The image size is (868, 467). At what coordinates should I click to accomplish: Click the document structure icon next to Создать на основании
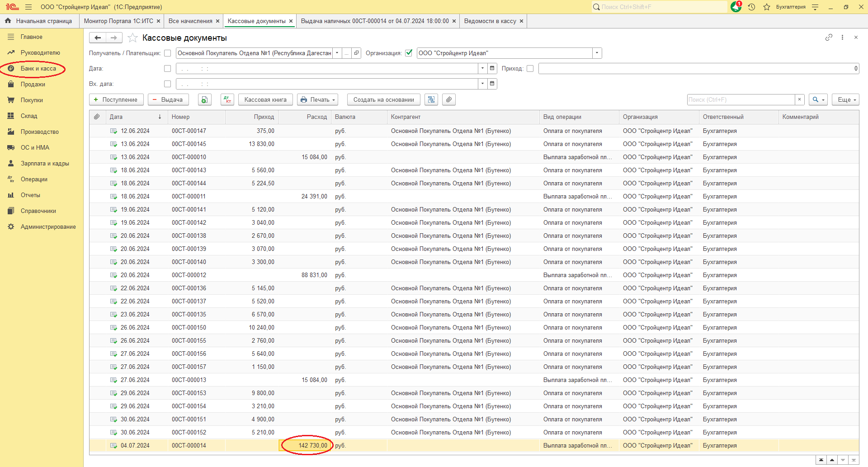point(431,100)
